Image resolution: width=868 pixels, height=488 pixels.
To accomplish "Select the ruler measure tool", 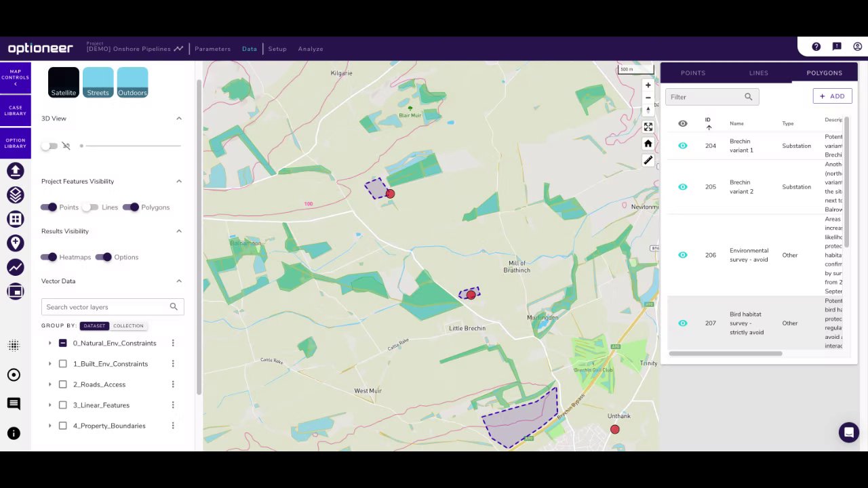I will 648,161.
